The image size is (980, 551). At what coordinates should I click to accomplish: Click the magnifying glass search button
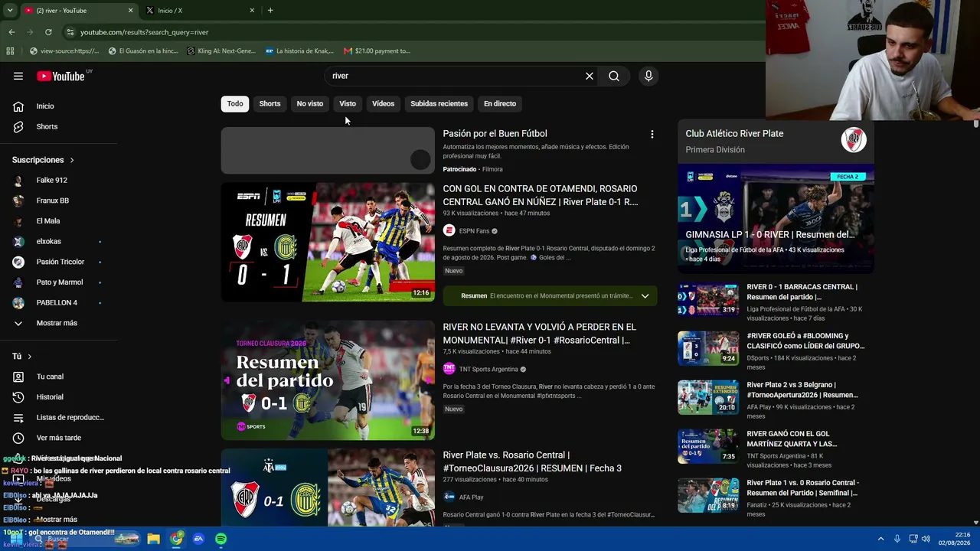pos(614,76)
